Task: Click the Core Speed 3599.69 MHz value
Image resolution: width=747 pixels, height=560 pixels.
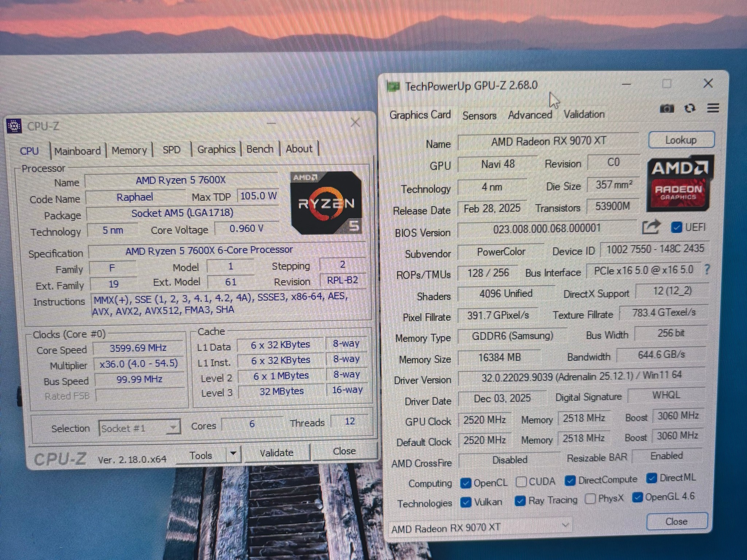Action: point(138,348)
